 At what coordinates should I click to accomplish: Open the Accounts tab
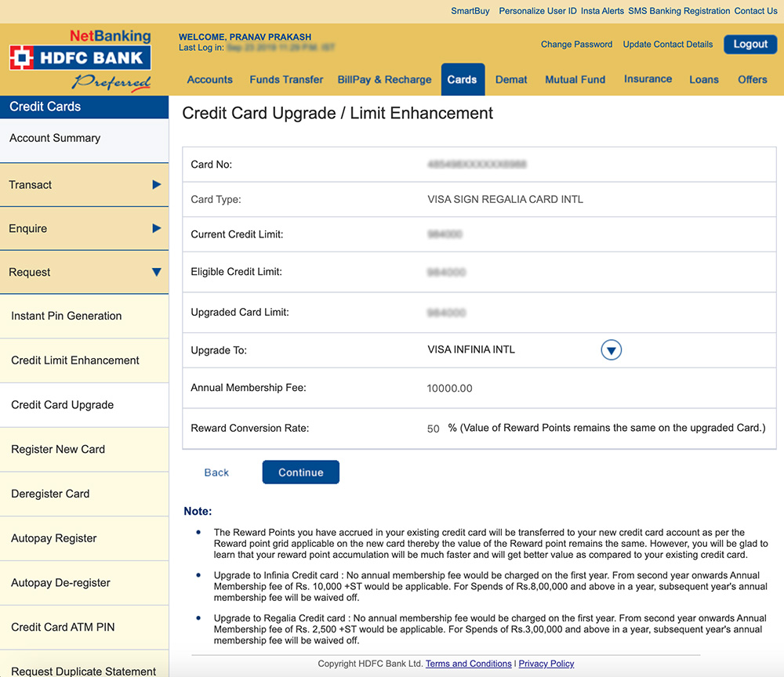[x=209, y=79]
